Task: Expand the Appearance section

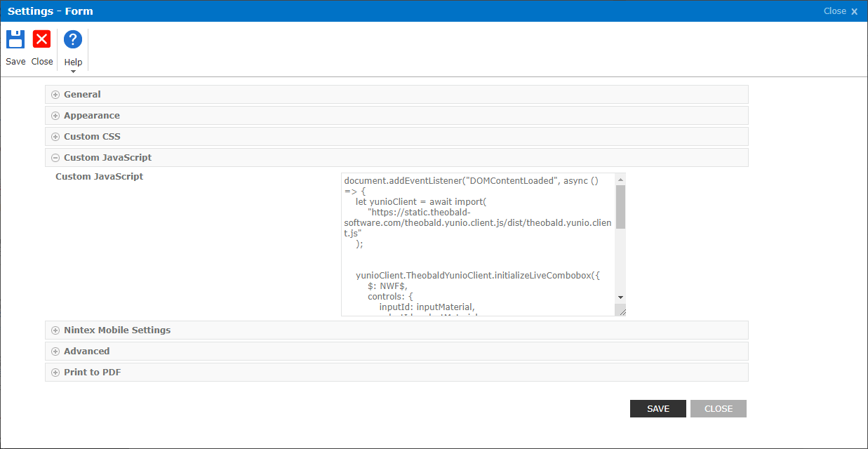Action: [x=91, y=115]
